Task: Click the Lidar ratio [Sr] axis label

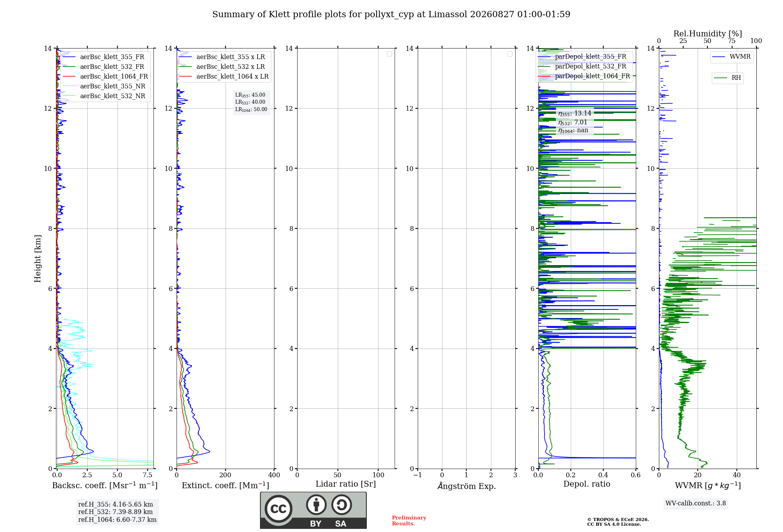Action: (x=346, y=484)
